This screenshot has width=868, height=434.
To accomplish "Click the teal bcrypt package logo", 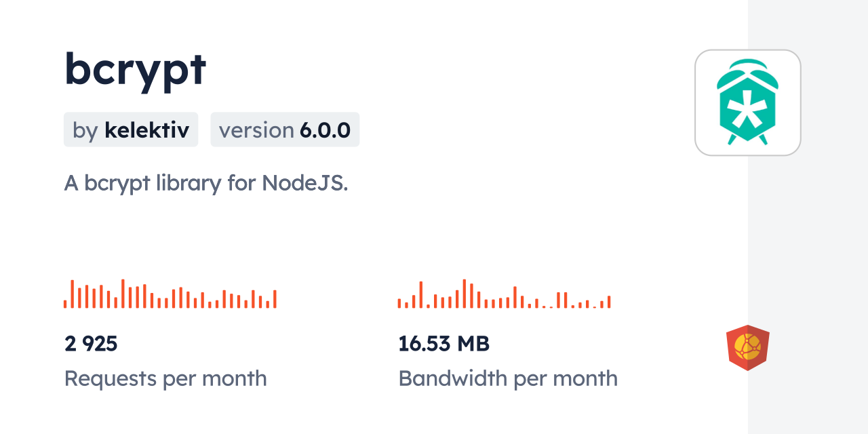I will coord(747,102).
